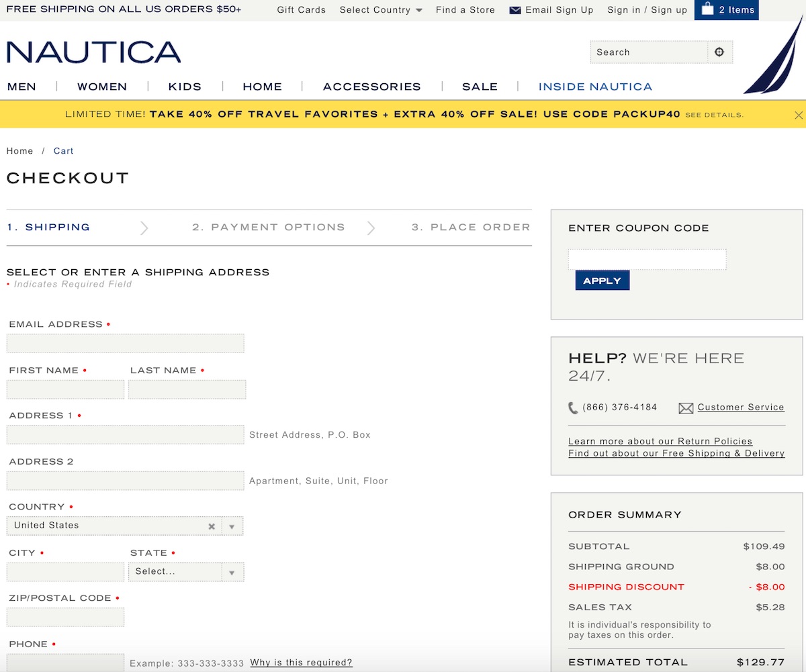This screenshot has width=806, height=672.
Task: Focus the Phone field
Action: (x=65, y=663)
